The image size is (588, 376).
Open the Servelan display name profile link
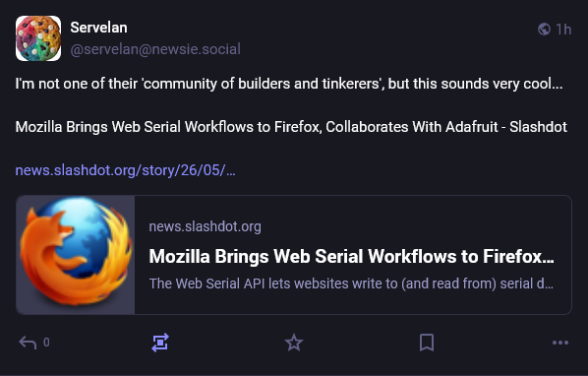click(x=98, y=28)
